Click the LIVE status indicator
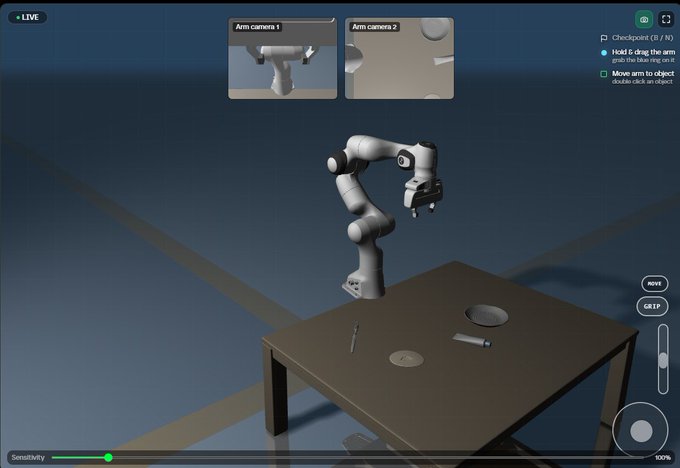This screenshot has height=468, width=680. coord(27,17)
